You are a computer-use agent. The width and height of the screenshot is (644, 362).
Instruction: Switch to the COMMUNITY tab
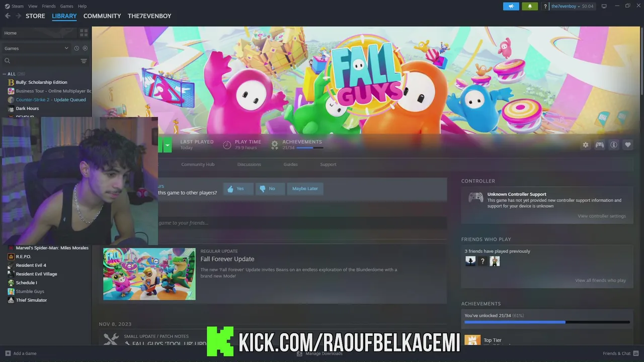click(102, 16)
